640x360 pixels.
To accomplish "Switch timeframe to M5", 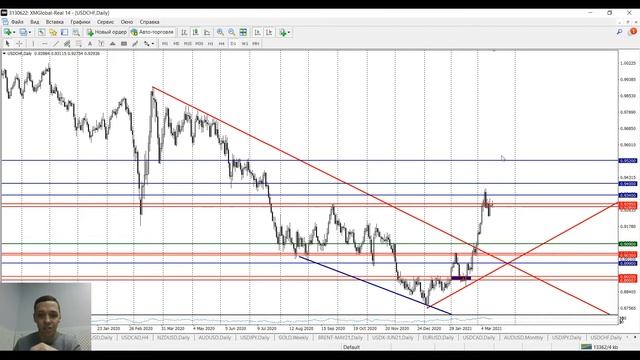I will pyautogui.click(x=176, y=43).
